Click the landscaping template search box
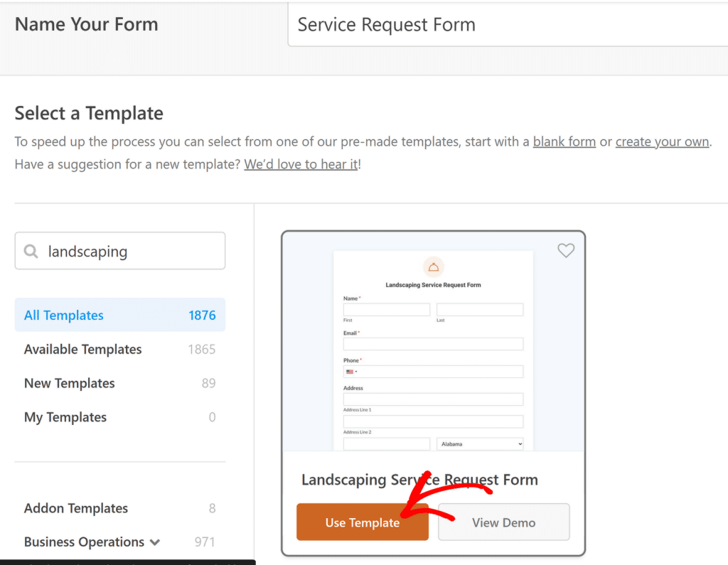The width and height of the screenshot is (728, 565). click(119, 251)
